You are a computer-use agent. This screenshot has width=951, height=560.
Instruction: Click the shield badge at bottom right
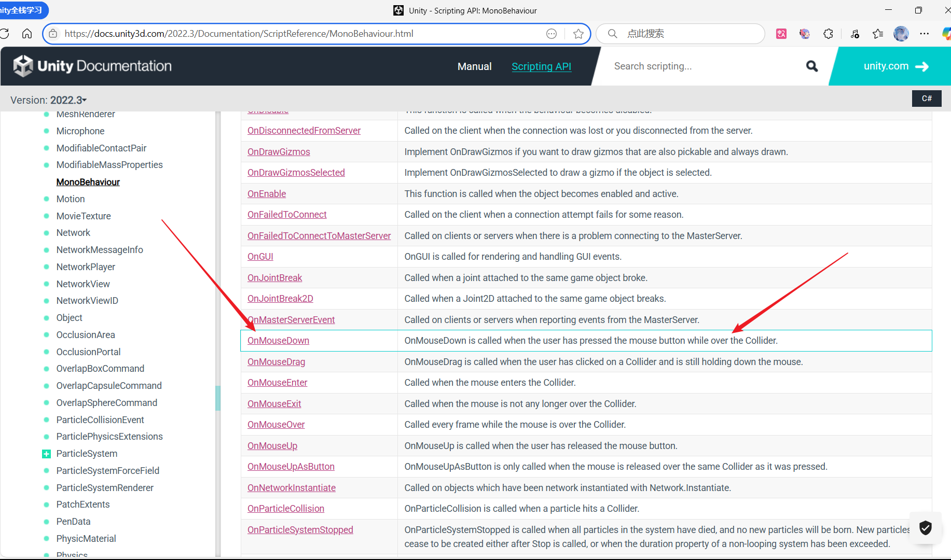pyautogui.click(x=926, y=528)
